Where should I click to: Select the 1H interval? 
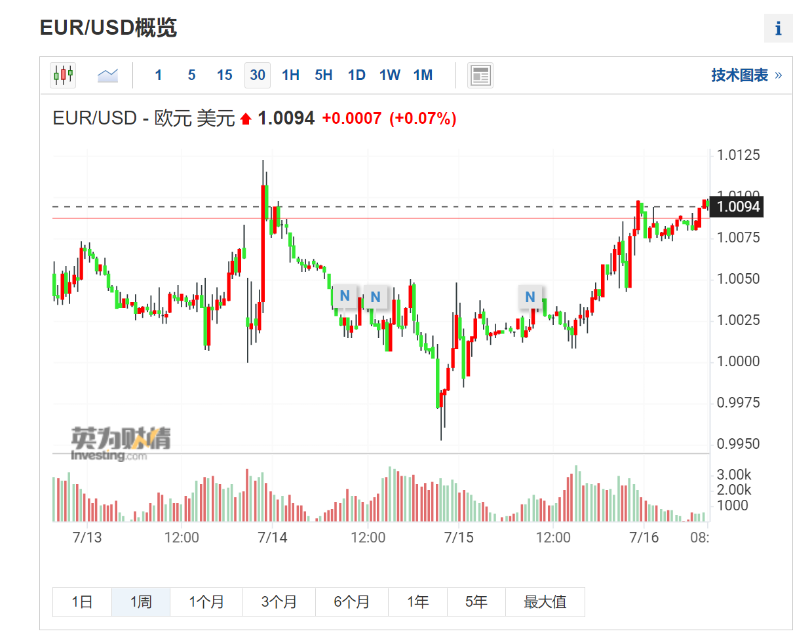(290, 75)
